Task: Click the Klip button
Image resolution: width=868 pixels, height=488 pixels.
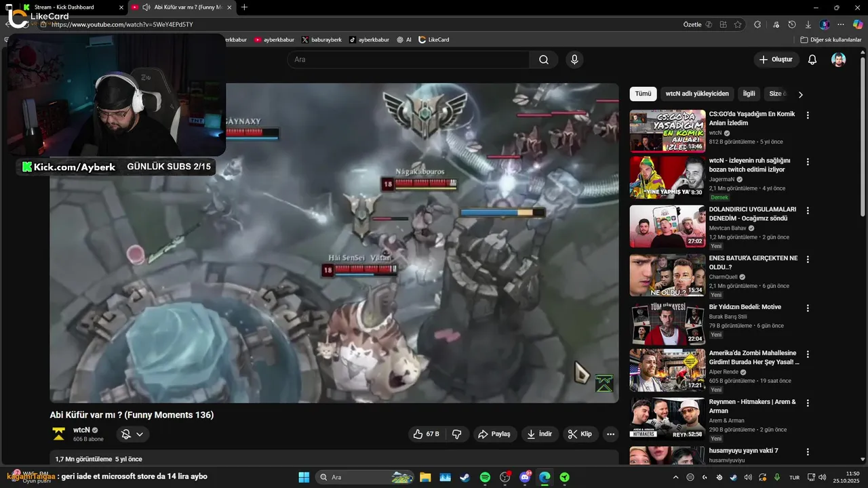Action: coord(580,434)
